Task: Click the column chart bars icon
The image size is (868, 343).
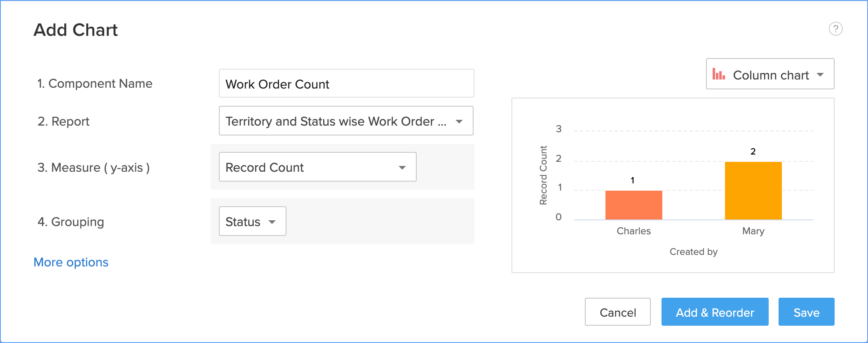Action: pyautogui.click(x=718, y=74)
